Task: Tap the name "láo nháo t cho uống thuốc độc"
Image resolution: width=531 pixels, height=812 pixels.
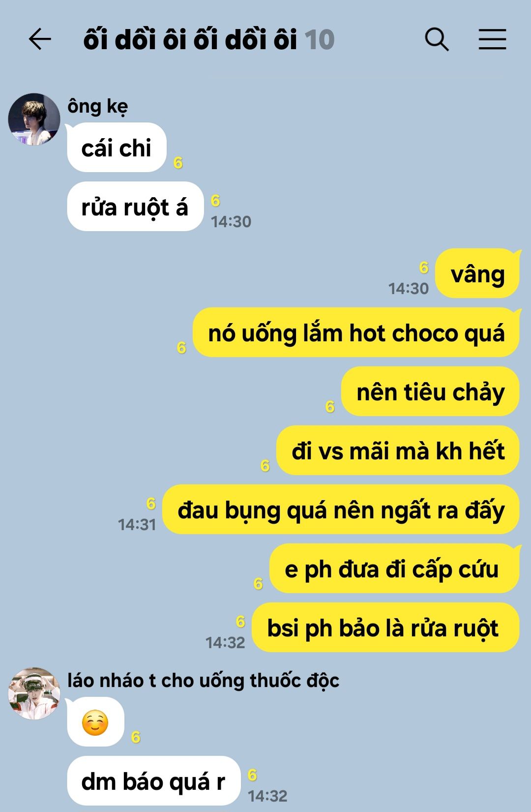Action: [x=203, y=681]
